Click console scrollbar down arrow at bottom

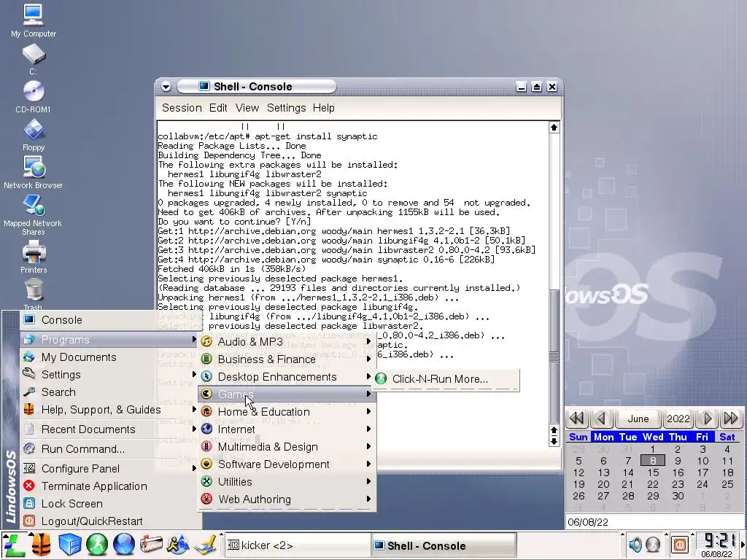(554, 441)
